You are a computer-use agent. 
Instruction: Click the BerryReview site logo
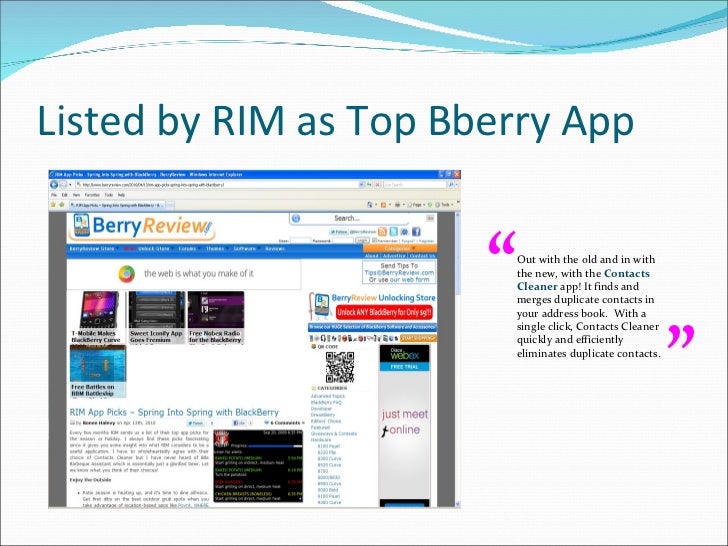143,226
